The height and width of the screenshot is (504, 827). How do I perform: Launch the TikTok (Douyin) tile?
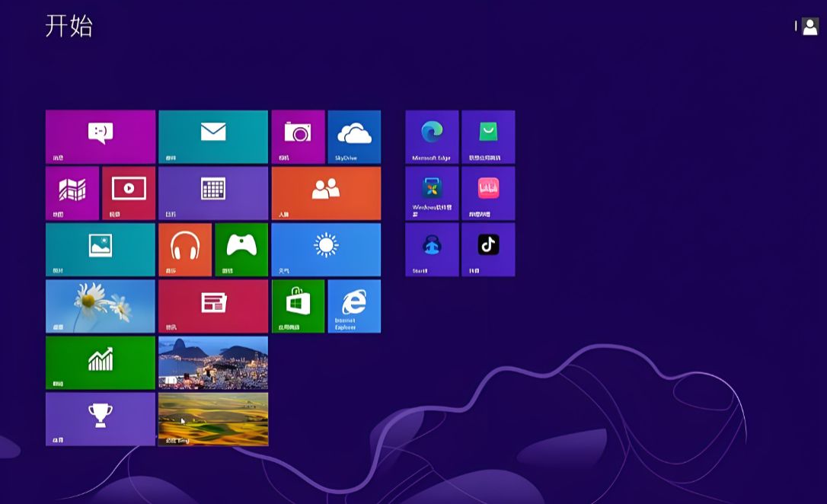pos(488,250)
